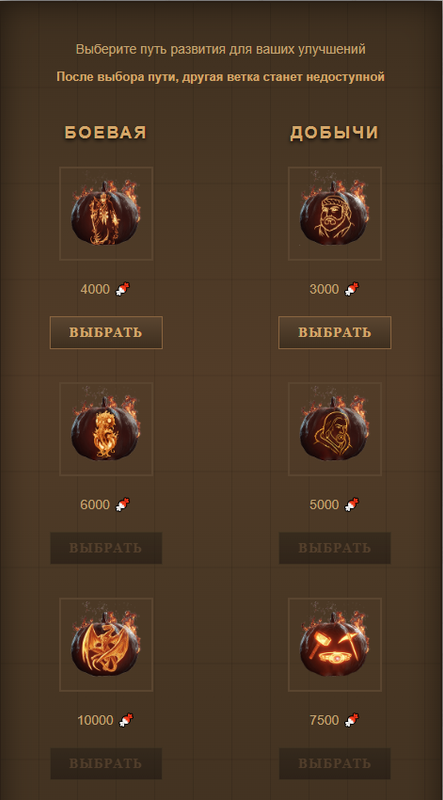Select the fiery serpent pumpkin icon
Viewport: 443px width, 800px height.
pyautogui.click(x=106, y=429)
